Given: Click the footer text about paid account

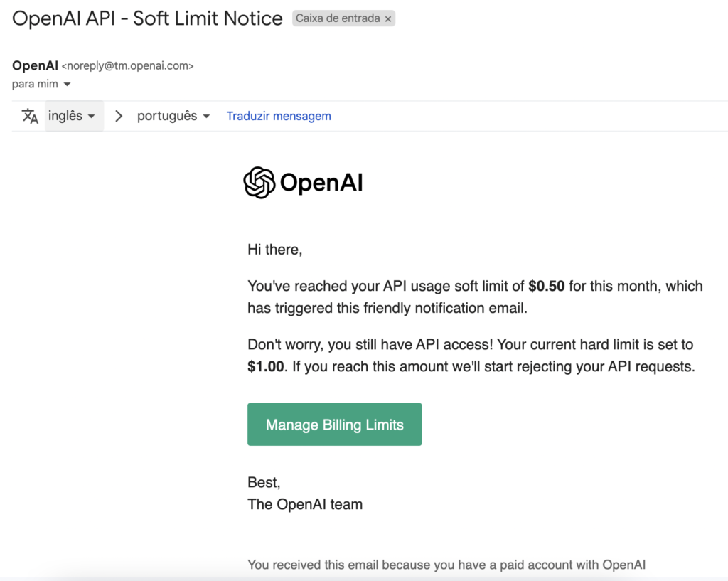Looking at the screenshot, I should [x=446, y=565].
